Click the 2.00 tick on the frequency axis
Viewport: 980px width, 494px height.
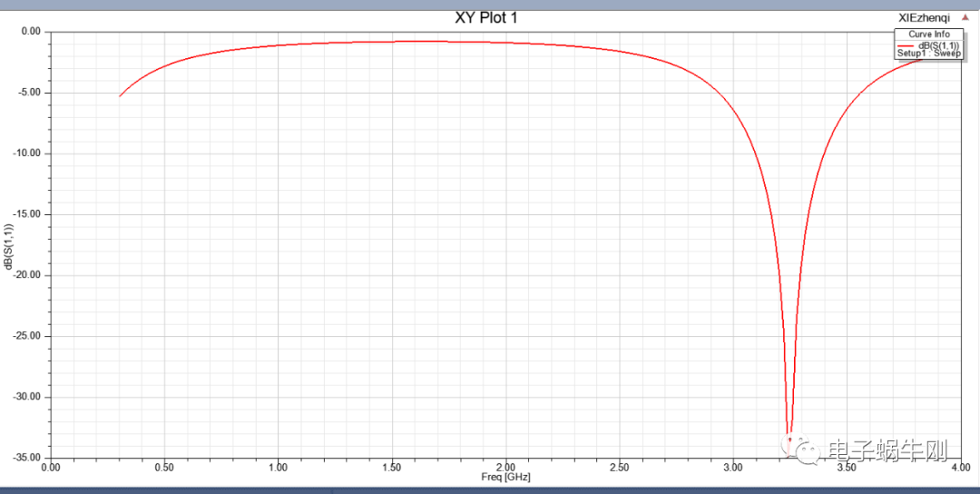pyautogui.click(x=505, y=468)
